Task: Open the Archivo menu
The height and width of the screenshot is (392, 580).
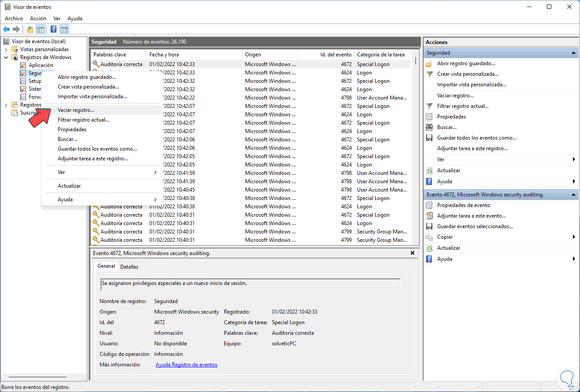Action: [x=14, y=18]
